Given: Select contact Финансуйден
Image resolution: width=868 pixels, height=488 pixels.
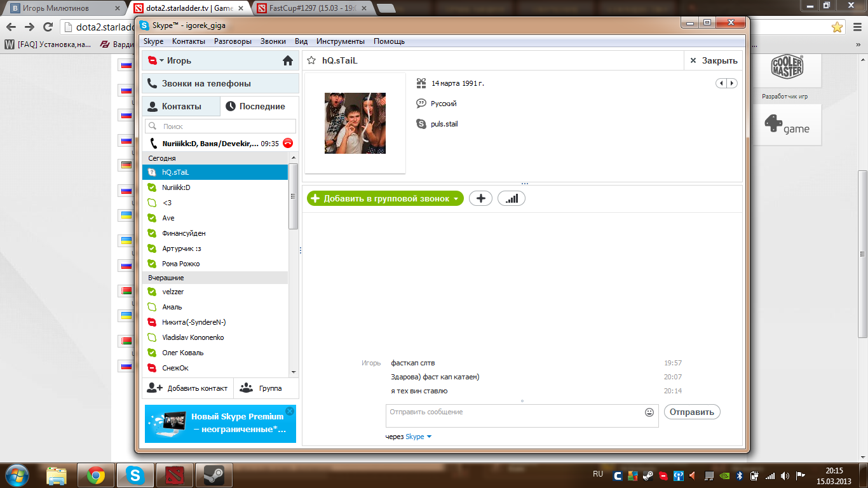Looking at the screenshot, I should pos(215,233).
